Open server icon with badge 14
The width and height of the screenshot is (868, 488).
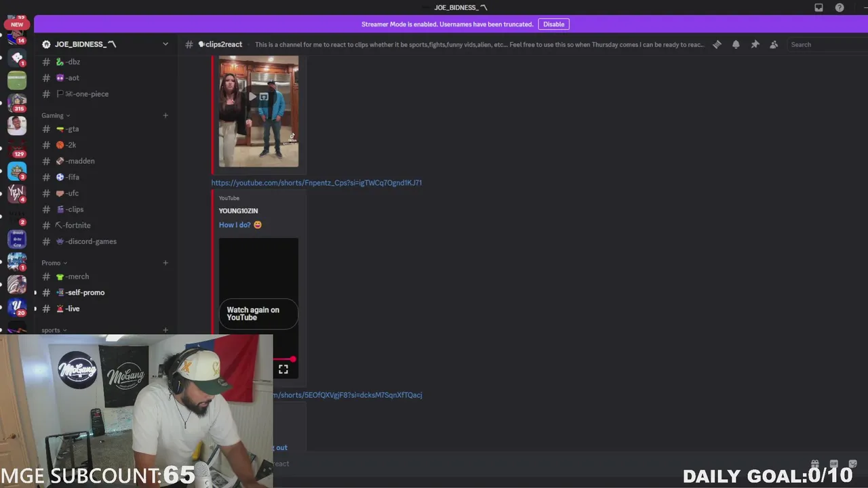(17, 37)
